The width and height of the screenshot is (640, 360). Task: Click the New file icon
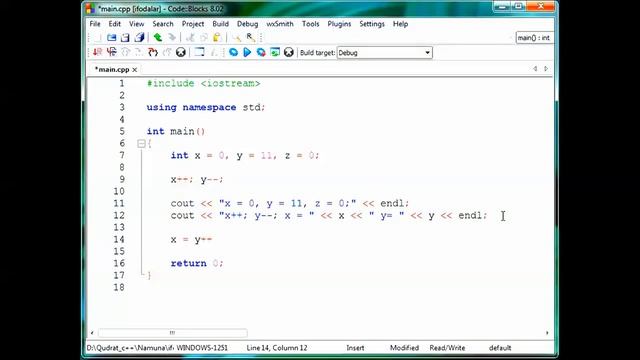[98, 38]
